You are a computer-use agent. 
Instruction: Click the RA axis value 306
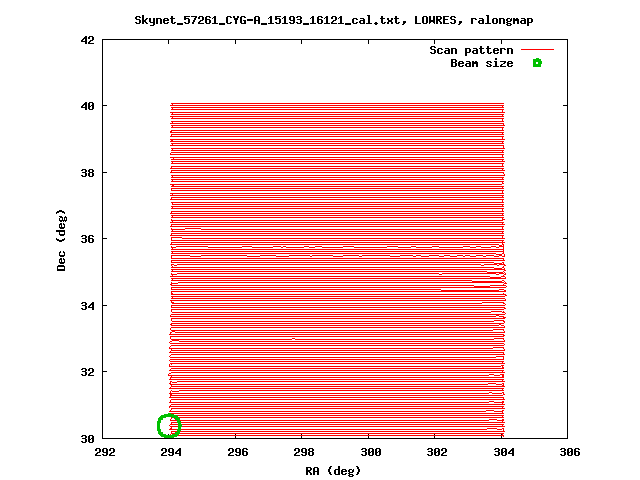pyautogui.click(x=570, y=452)
